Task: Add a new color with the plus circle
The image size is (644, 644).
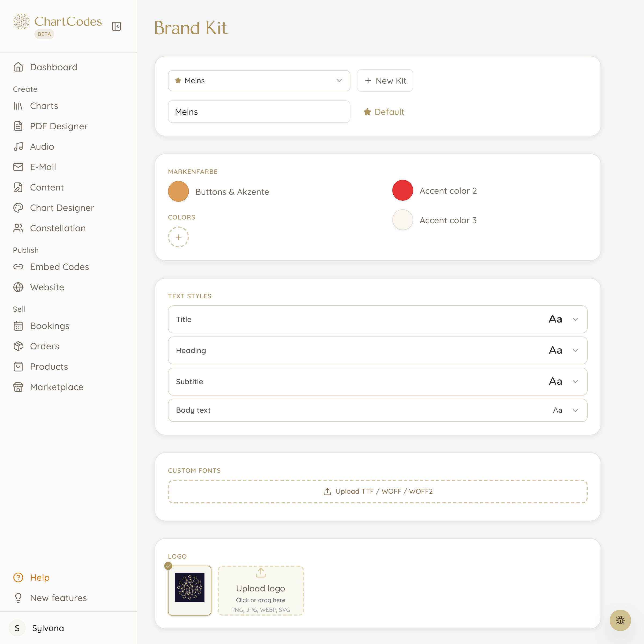Action: (x=178, y=237)
